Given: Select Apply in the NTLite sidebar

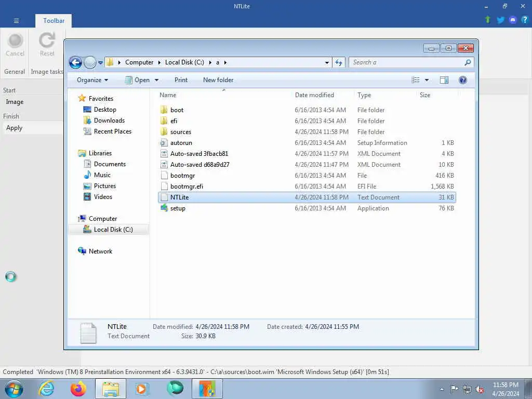Looking at the screenshot, I should [x=14, y=128].
